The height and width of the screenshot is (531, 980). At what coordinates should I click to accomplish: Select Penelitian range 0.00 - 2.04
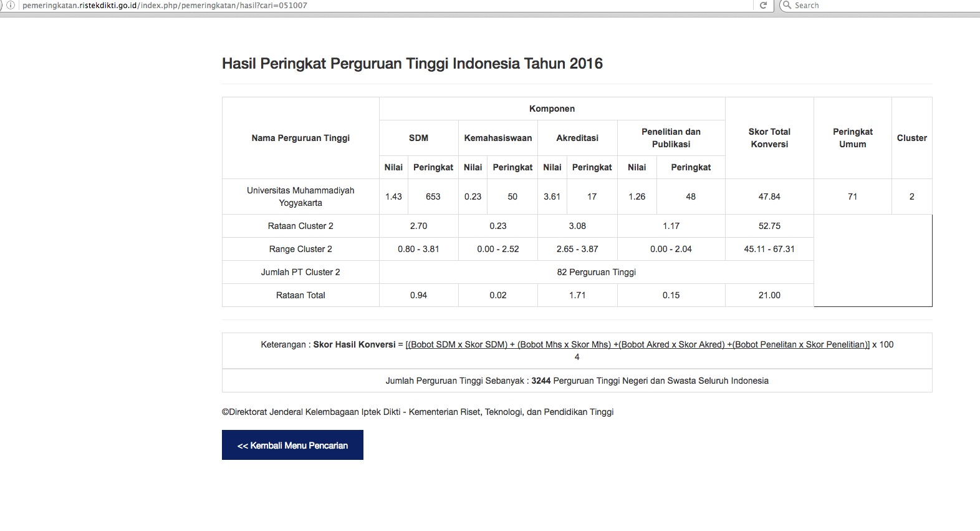tap(671, 249)
